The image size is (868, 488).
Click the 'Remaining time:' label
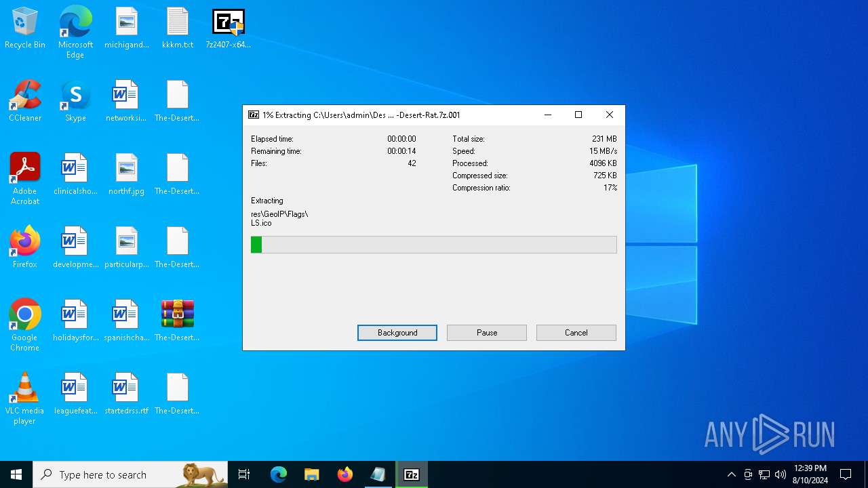pos(276,151)
